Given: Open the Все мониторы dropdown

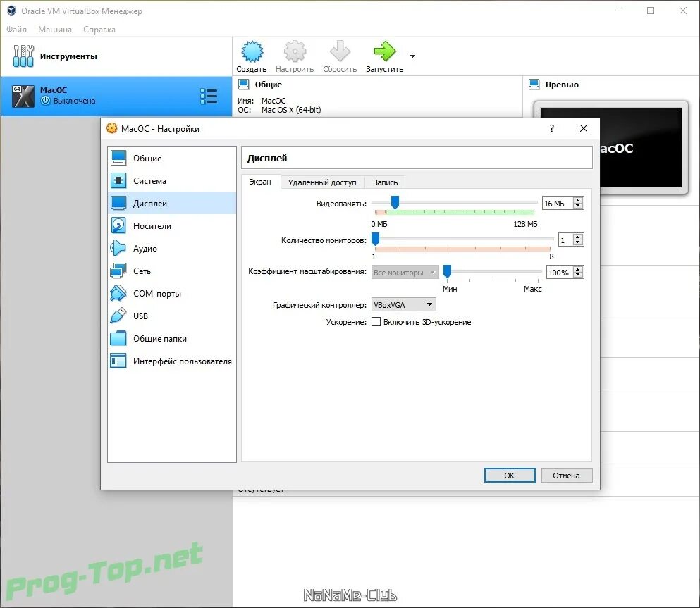Looking at the screenshot, I should point(405,272).
